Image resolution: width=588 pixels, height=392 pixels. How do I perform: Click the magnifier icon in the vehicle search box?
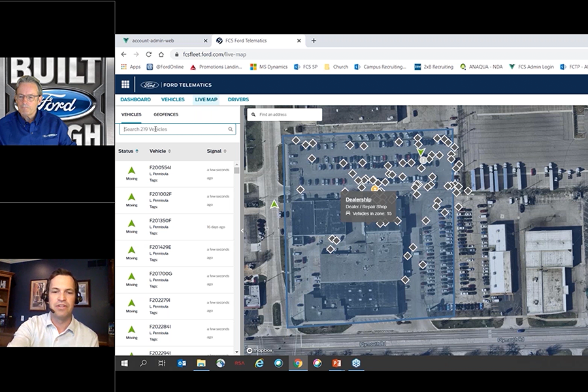click(x=230, y=129)
